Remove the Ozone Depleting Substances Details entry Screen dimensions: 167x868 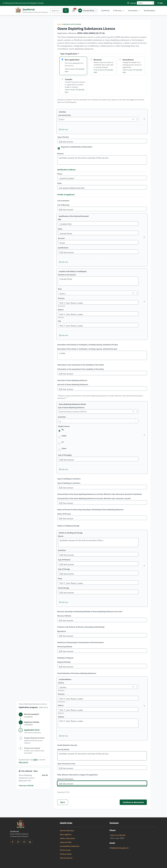tap(144, 435)
